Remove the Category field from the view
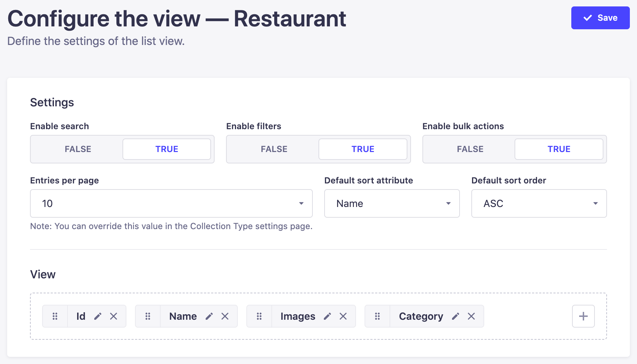This screenshot has height=364, width=637. click(471, 316)
